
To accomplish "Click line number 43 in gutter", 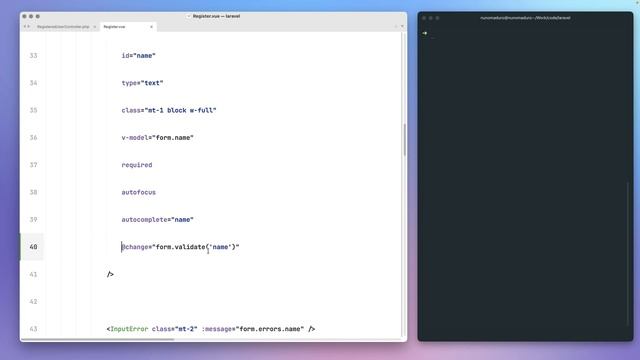I will click(x=33, y=329).
